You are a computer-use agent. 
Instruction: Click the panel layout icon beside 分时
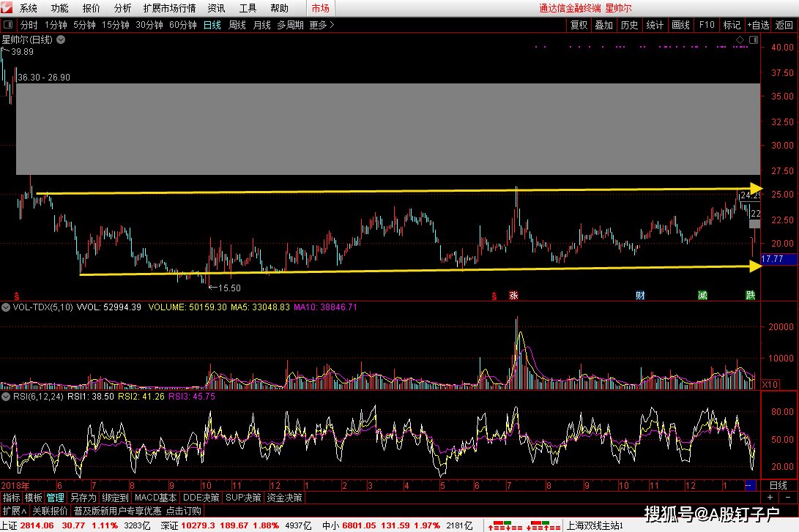(8, 25)
